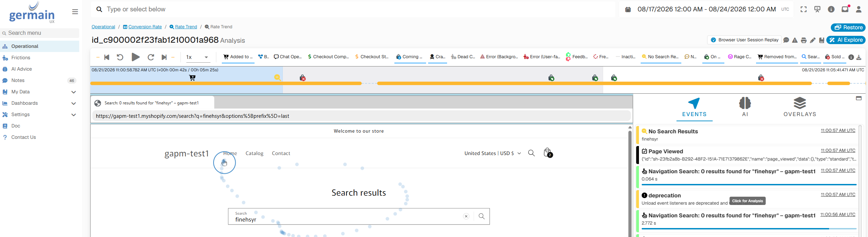Click the warning triangle icon beside printer
Image resolution: width=868 pixels, height=237 pixels.
(795, 40)
